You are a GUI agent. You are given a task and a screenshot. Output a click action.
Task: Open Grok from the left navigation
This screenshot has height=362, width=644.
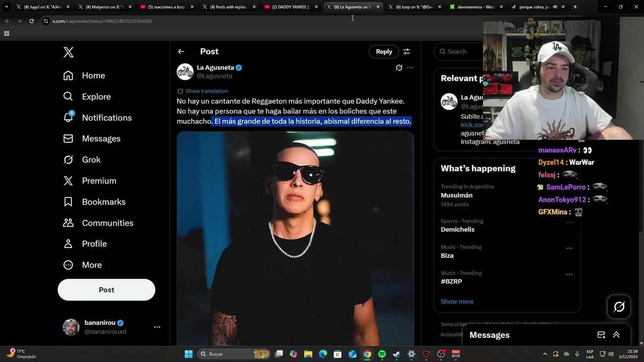[82, 159]
